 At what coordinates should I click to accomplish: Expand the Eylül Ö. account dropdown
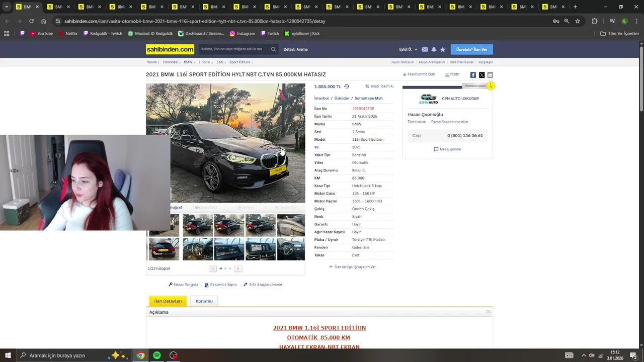click(408, 49)
